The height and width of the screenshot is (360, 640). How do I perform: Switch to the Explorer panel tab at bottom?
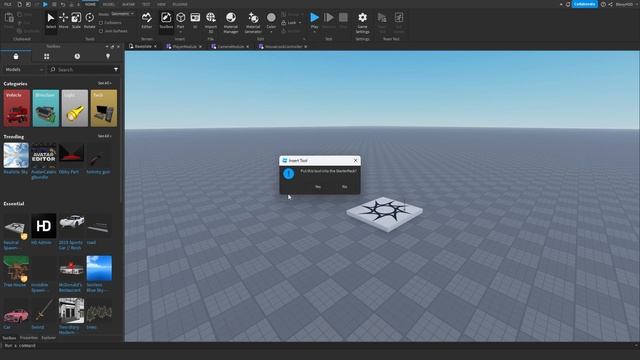pyautogui.click(x=49, y=338)
